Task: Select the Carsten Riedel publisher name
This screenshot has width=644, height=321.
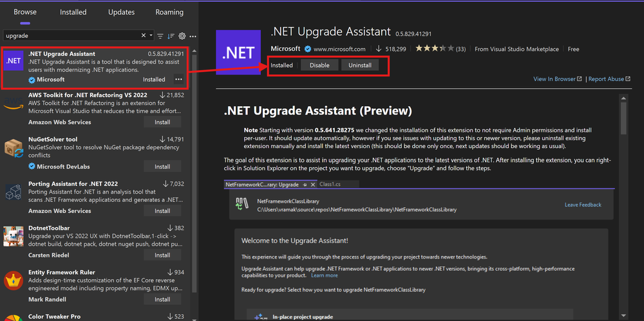Action: click(x=49, y=255)
